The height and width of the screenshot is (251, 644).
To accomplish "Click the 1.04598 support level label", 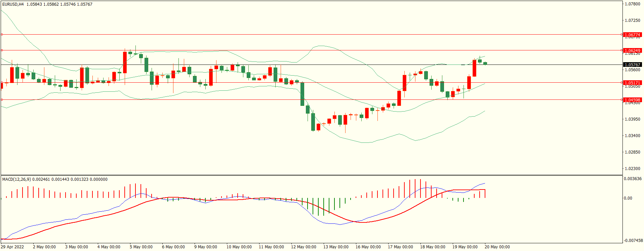I will point(632,100).
